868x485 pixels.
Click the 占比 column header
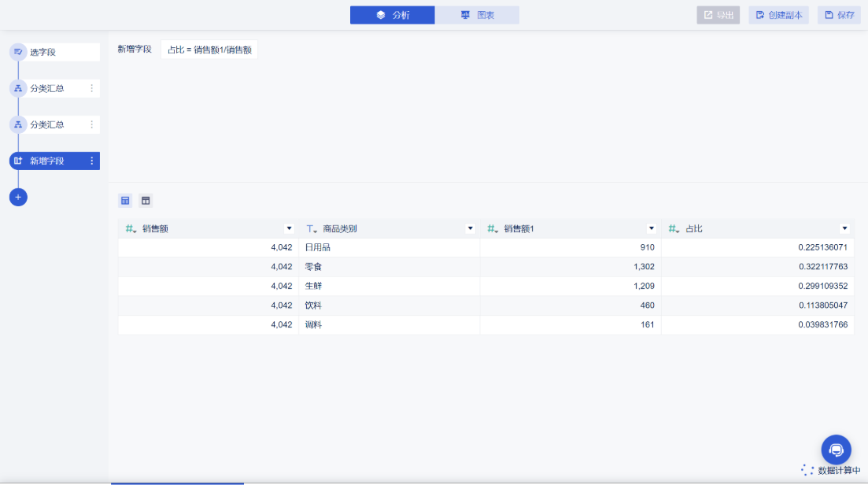(x=758, y=228)
